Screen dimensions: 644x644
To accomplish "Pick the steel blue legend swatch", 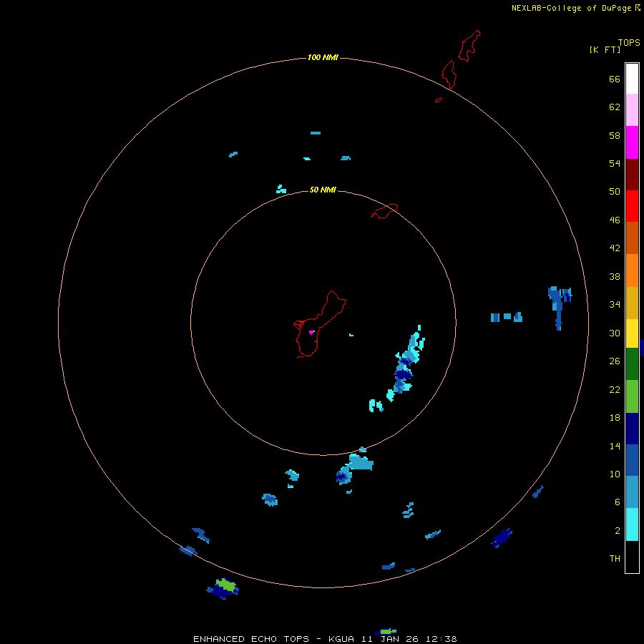I will [632, 492].
